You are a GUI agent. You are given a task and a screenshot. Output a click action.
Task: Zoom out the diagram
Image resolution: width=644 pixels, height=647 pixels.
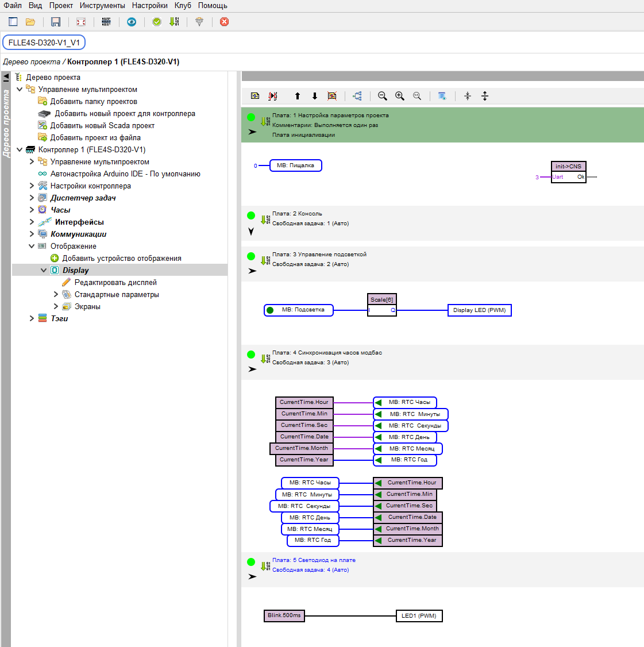click(383, 96)
